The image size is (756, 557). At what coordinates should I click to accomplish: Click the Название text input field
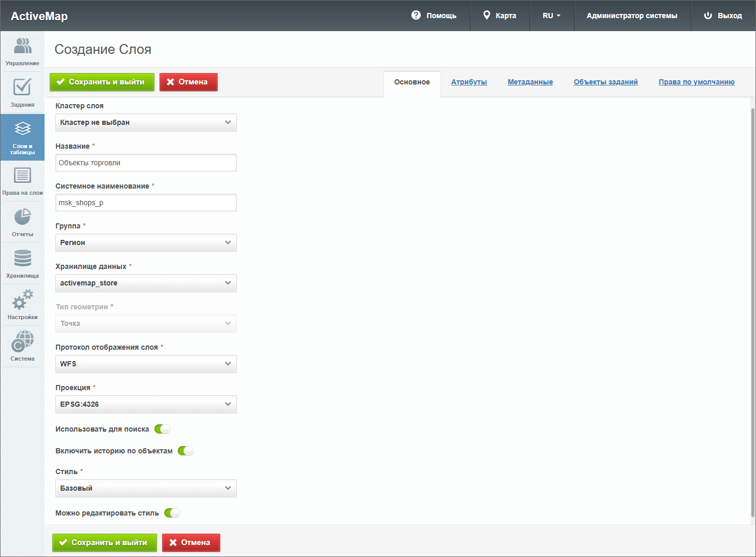146,163
